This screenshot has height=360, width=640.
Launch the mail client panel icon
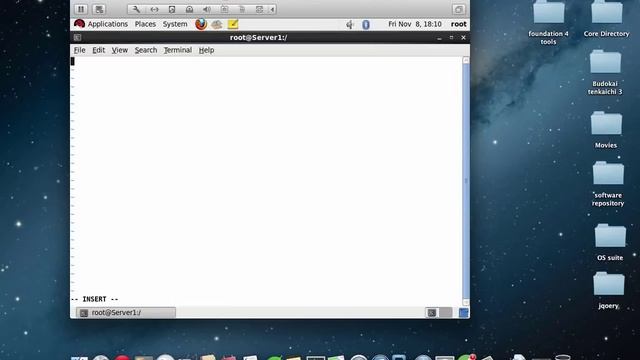pos(217,24)
